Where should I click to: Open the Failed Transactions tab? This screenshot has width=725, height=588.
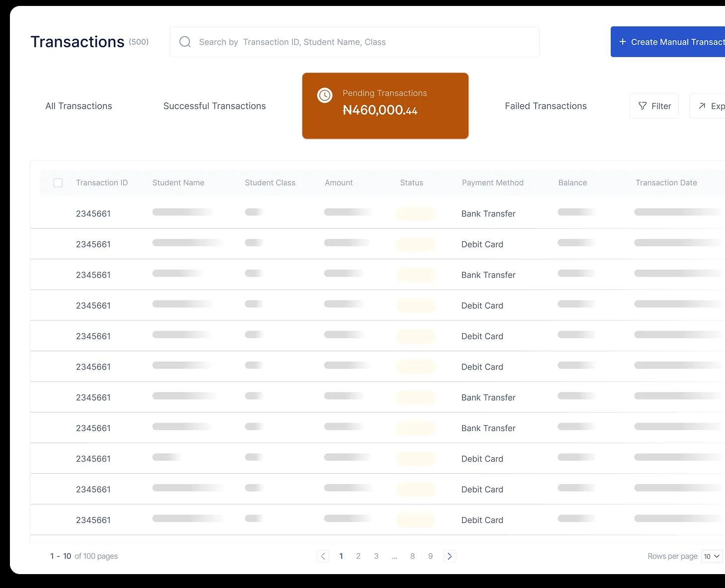click(546, 106)
